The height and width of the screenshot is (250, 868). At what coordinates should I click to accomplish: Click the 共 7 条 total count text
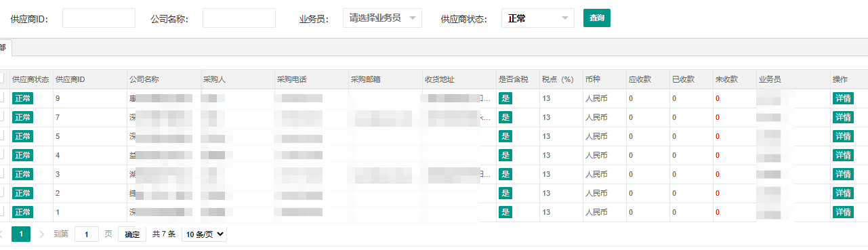pos(164,234)
